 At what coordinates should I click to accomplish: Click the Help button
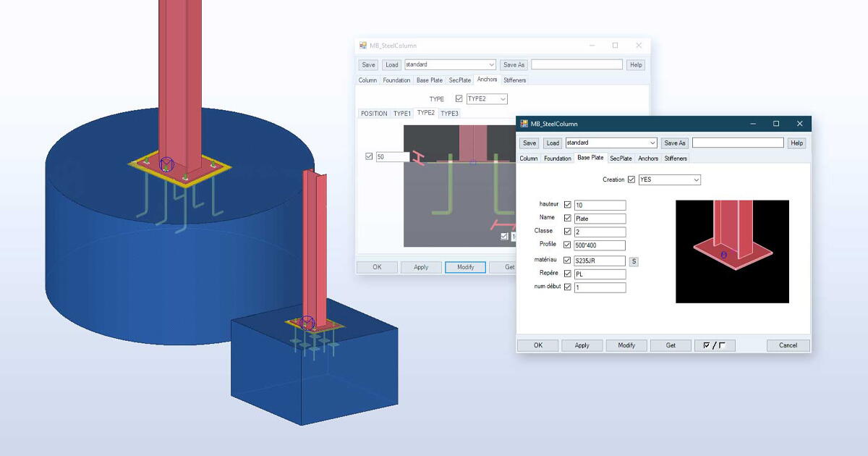click(796, 143)
